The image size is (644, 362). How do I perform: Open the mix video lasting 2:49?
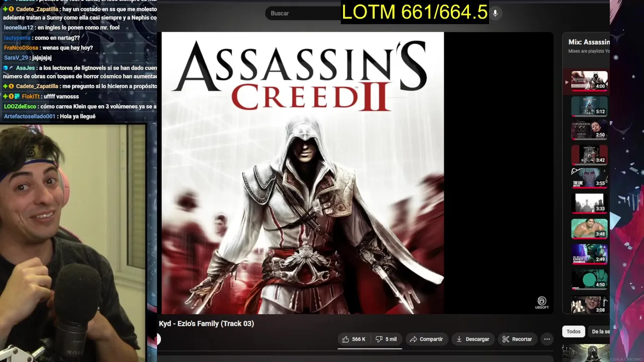[589, 254]
